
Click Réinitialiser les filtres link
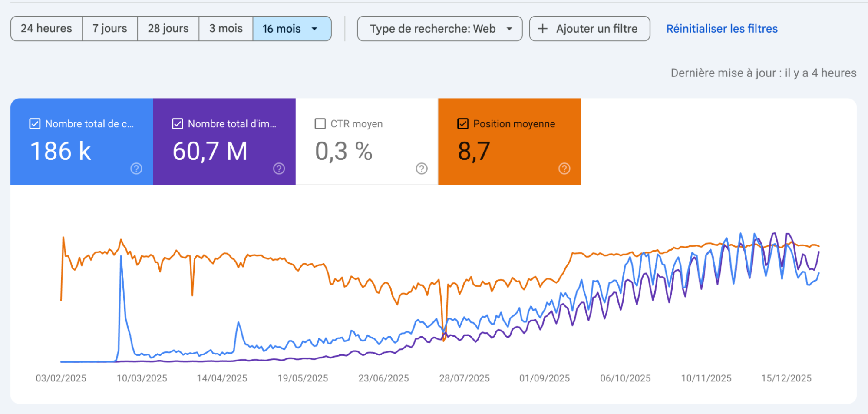(x=722, y=29)
